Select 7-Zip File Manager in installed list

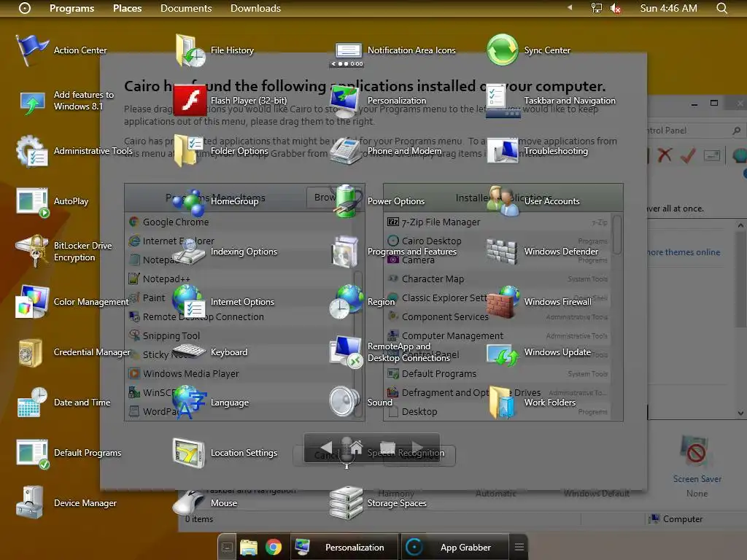[497, 222]
